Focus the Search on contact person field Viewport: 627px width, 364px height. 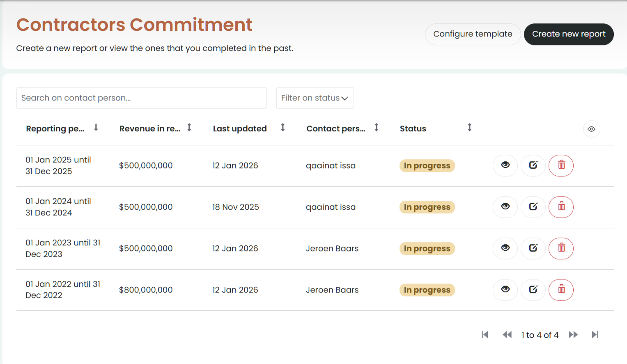142,98
